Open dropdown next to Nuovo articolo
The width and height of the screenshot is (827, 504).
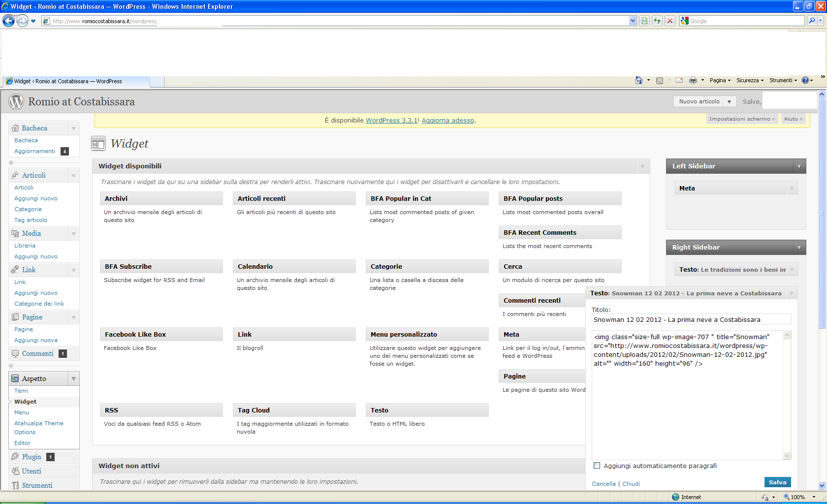click(x=729, y=101)
